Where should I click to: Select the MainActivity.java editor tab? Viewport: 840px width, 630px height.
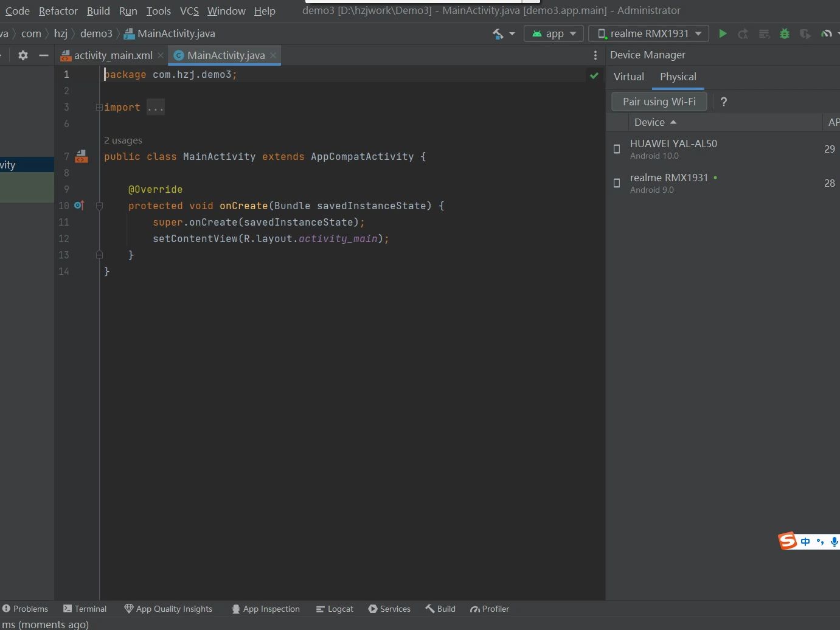[226, 55]
